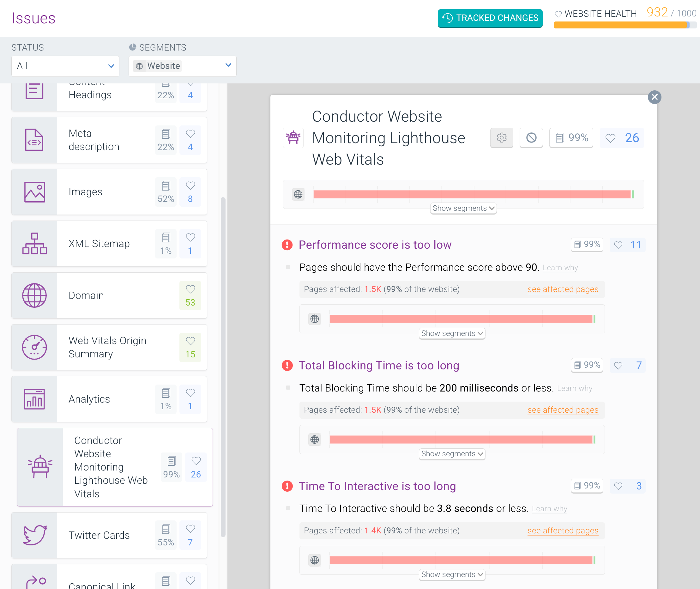Expand Show segments for Time To Interactive
The image size is (700, 589).
pyautogui.click(x=452, y=574)
